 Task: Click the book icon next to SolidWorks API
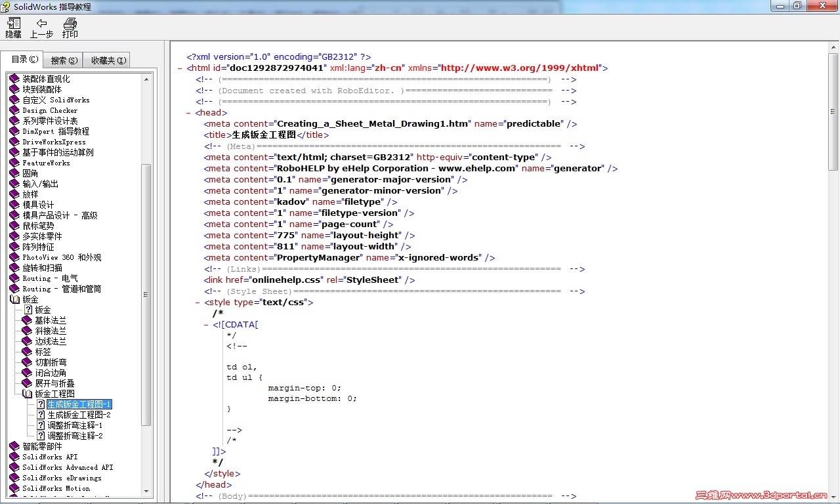14,457
